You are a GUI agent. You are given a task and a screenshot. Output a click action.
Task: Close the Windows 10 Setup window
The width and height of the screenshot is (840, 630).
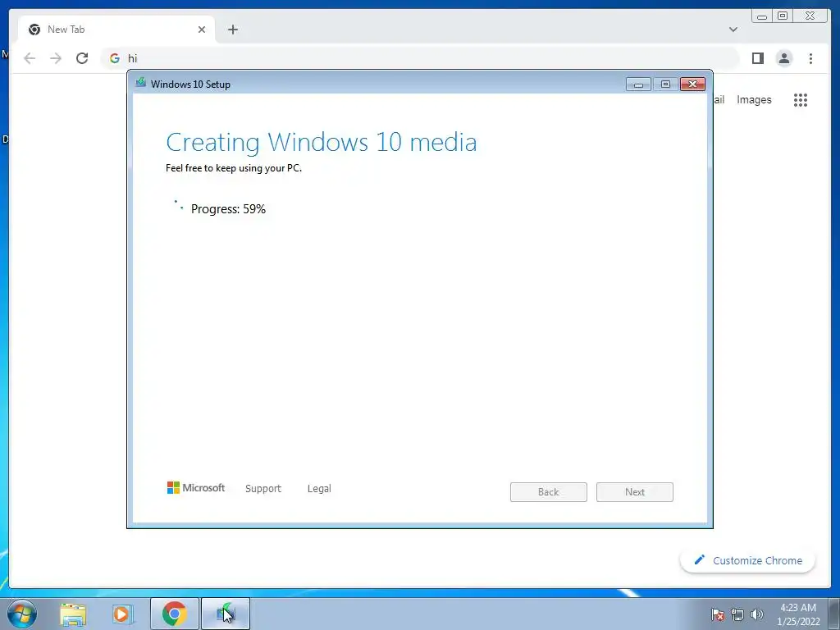pos(692,84)
